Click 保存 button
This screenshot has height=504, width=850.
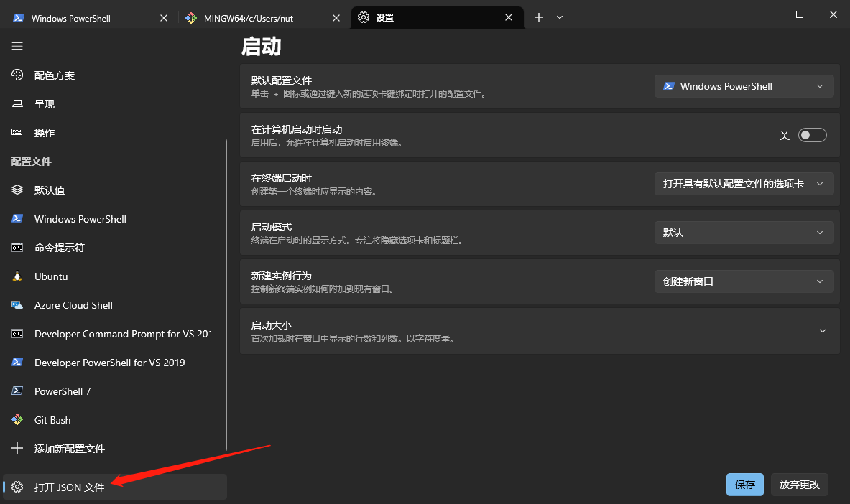pyautogui.click(x=745, y=485)
